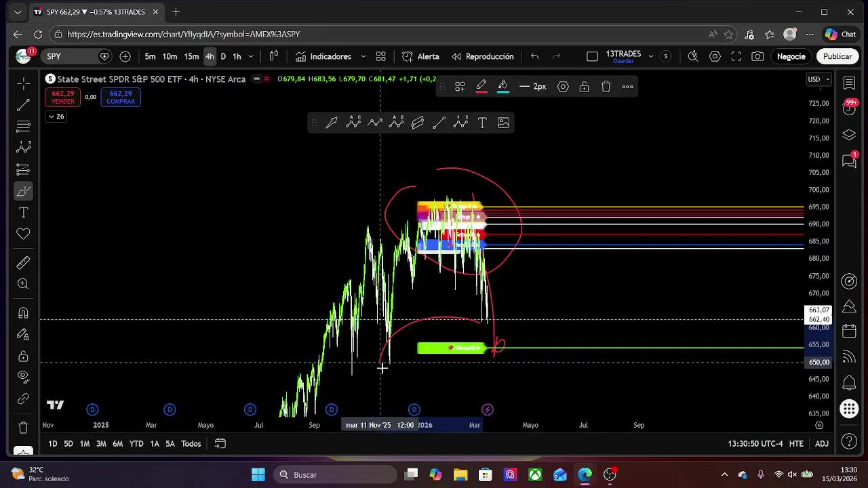Open drawing templates grid icon
The width and height of the screenshot is (868, 488).
(460, 86)
